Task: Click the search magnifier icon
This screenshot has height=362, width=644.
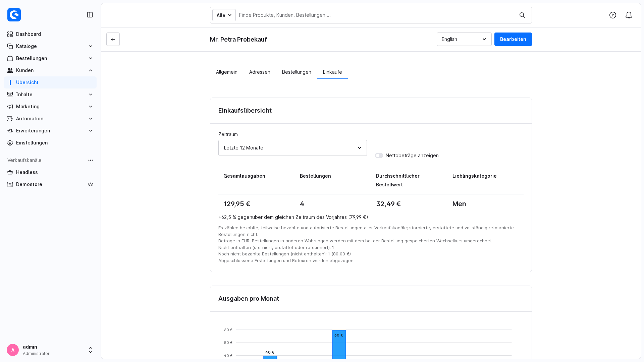Action: point(522,15)
